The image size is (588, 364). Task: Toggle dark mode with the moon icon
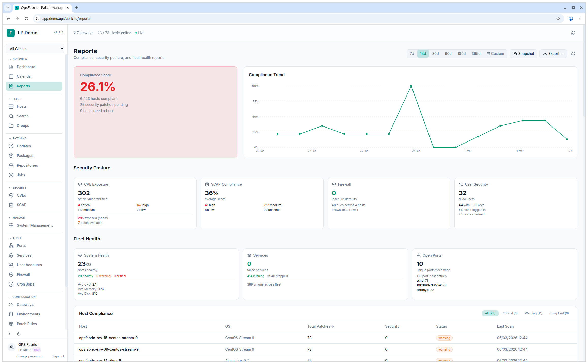(x=19, y=334)
